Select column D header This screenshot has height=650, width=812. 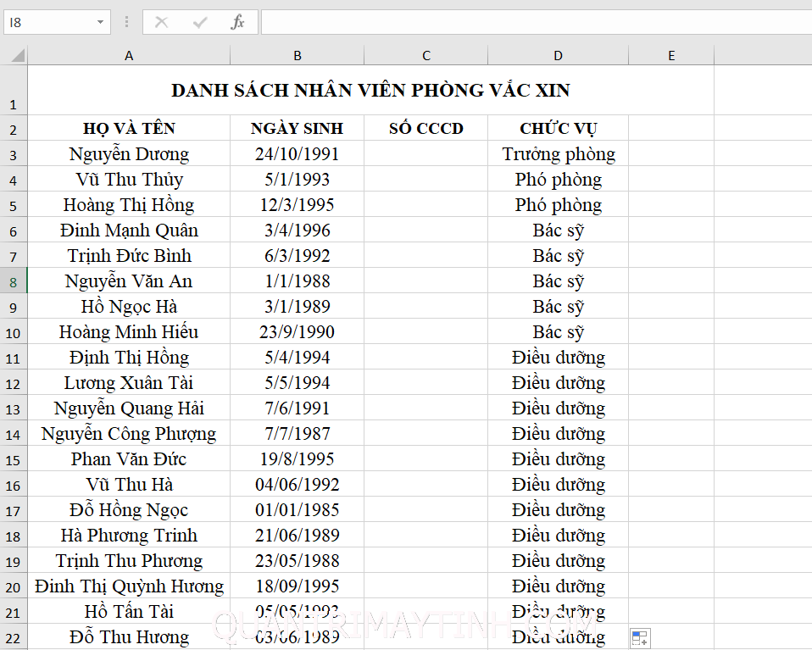click(559, 55)
